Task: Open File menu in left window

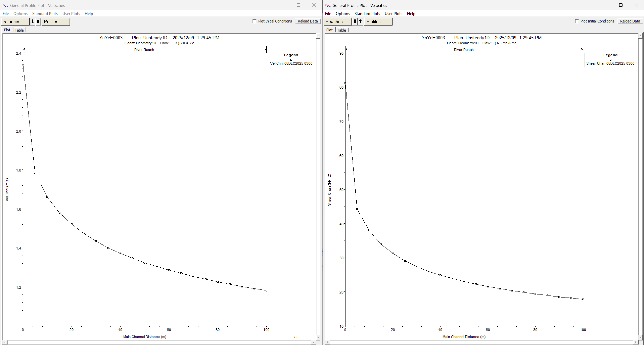Action: (x=6, y=14)
